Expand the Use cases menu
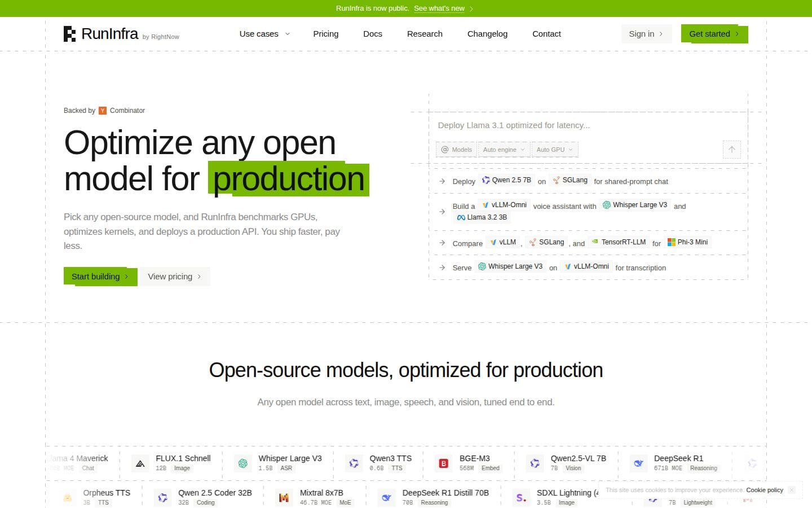Viewport: 812px width, 508px height. 264,34
